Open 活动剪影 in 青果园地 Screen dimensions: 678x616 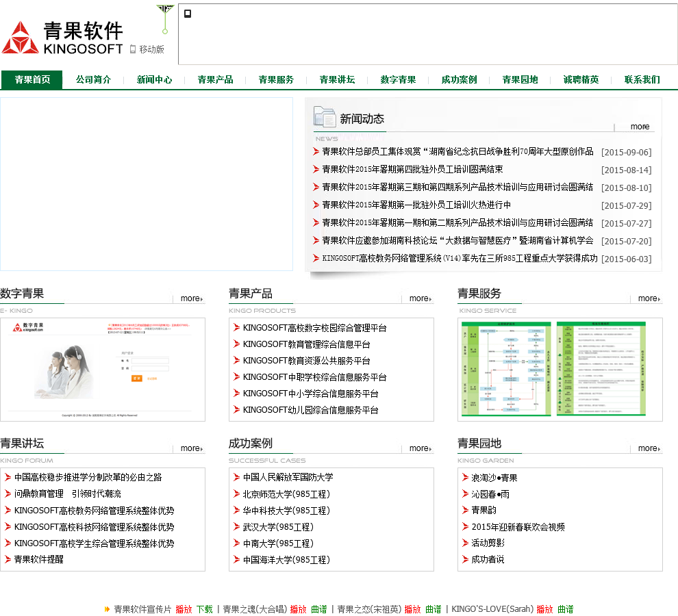pyautogui.click(x=488, y=543)
